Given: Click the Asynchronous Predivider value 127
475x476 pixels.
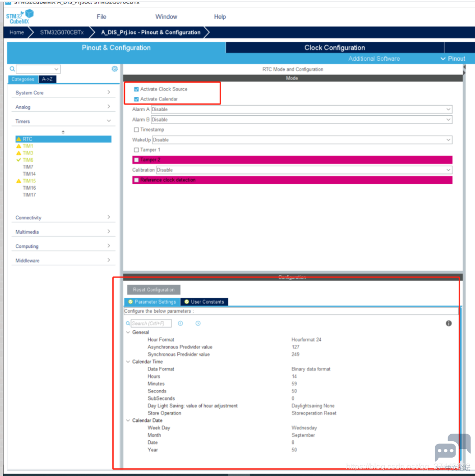Looking at the screenshot, I should [296, 347].
